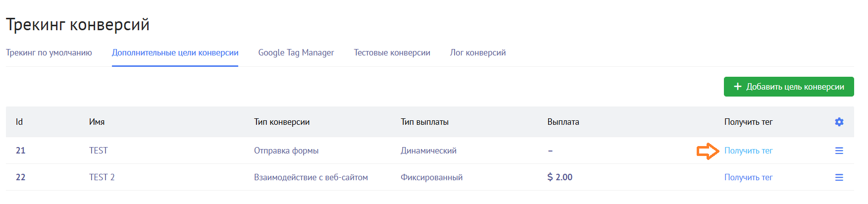Click the Выплата column header
The image size is (868, 204).
pyautogui.click(x=563, y=122)
